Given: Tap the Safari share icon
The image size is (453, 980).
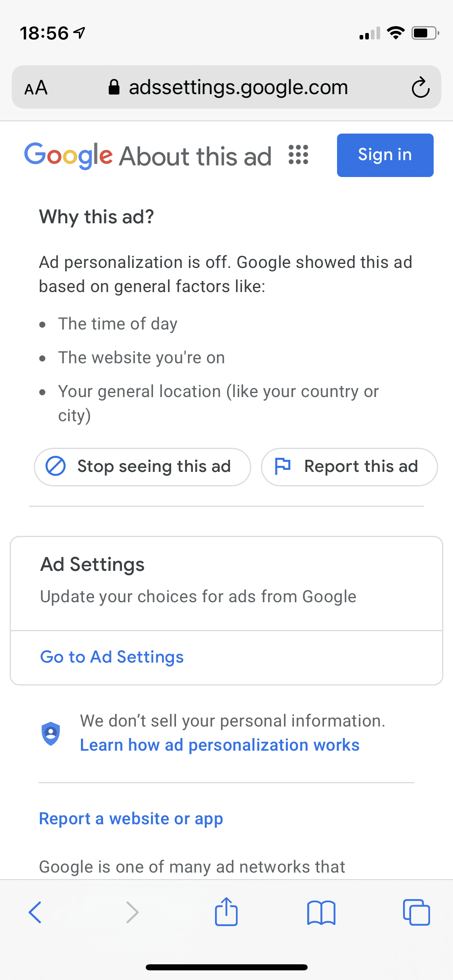Looking at the screenshot, I should click(x=226, y=912).
